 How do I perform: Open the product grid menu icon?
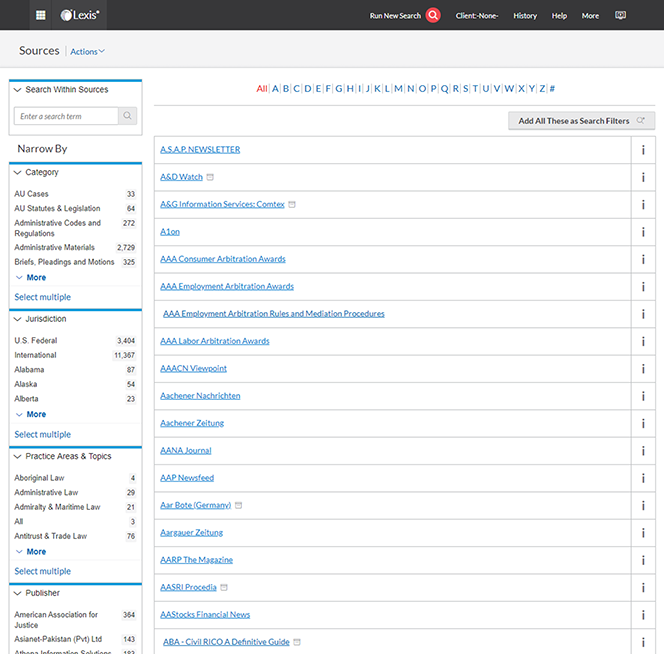[41, 15]
